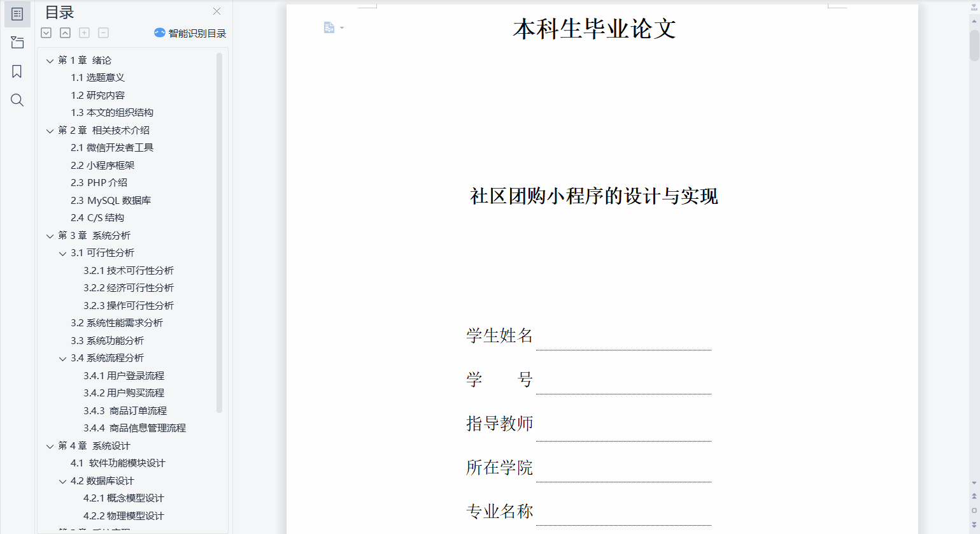Screen dimensions: 980x534
Task: Close the 目录 navigation panel
Action: click(x=217, y=11)
